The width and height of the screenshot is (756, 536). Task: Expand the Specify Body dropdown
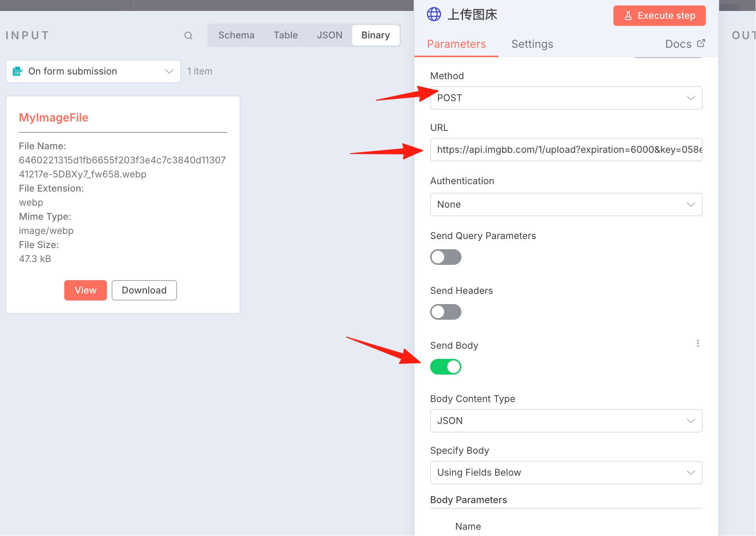(x=566, y=473)
